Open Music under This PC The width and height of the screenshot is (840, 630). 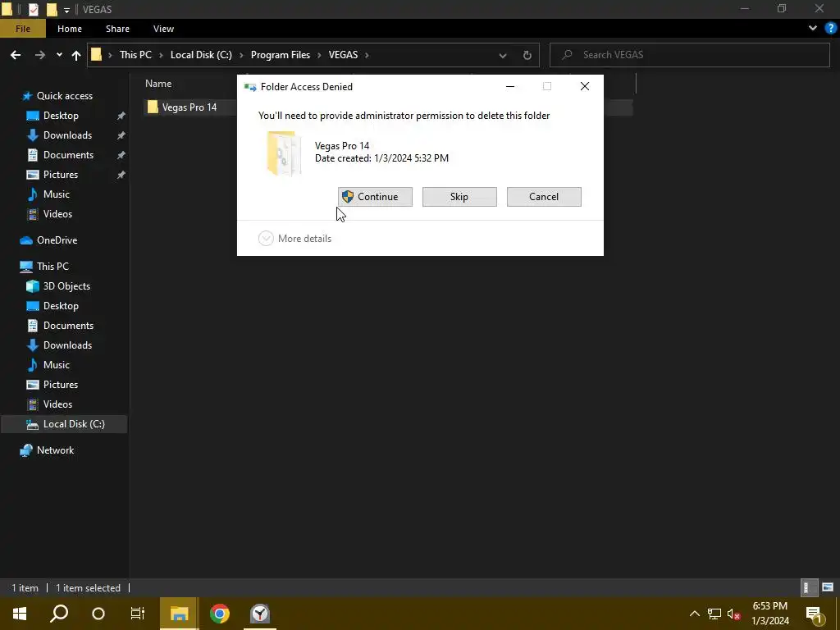click(x=57, y=365)
